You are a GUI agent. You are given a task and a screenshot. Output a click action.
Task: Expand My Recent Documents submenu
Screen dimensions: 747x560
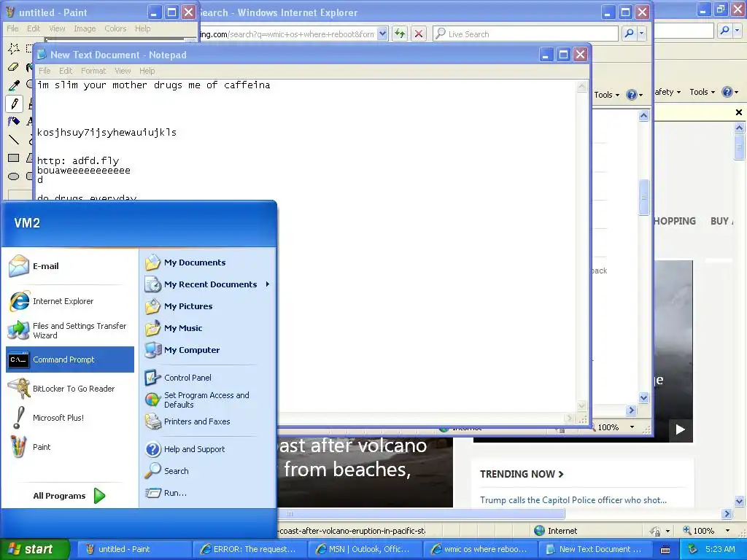pos(208,284)
